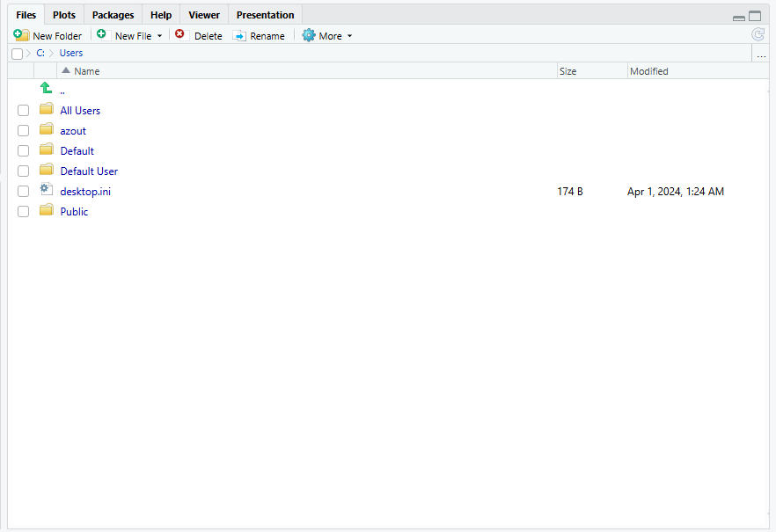Viewport: 776px width, 532px height.
Task: Click the azout folder icon
Action: 47,129
